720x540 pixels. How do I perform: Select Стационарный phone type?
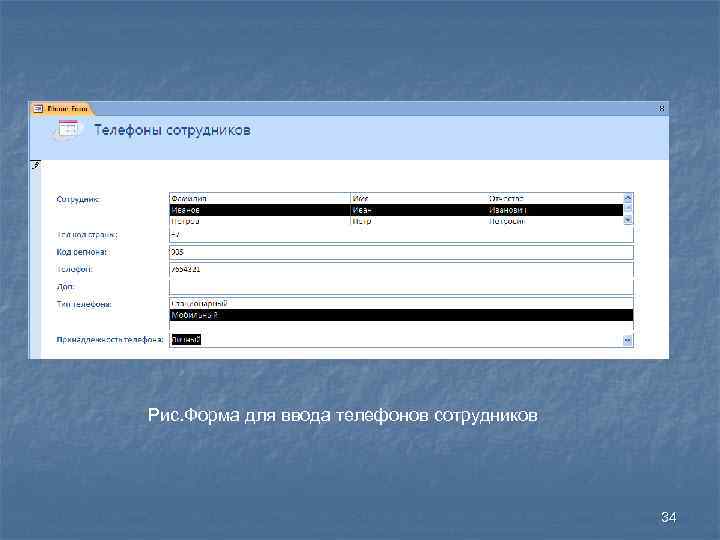click(x=401, y=304)
